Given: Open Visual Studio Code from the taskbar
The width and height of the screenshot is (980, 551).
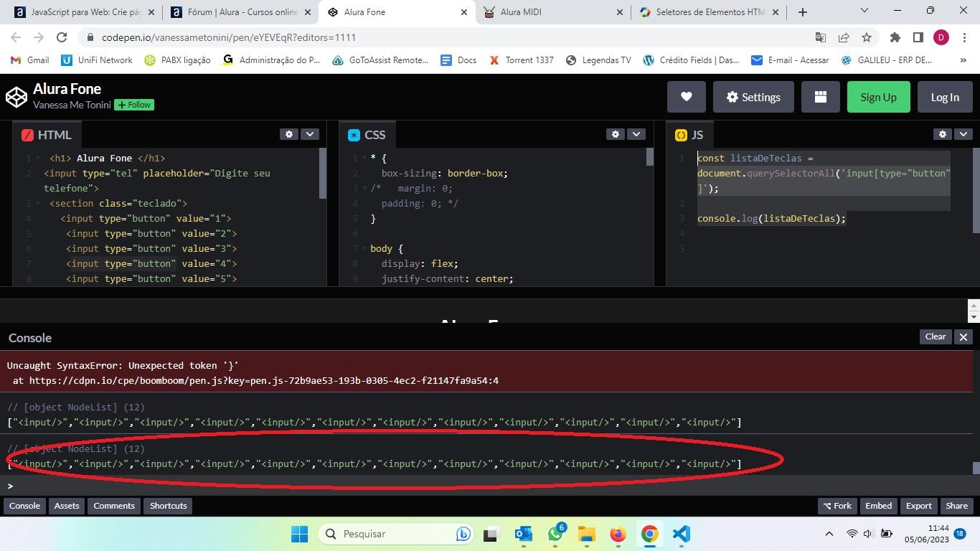Looking at the screenshot, I should coord(681,534).
